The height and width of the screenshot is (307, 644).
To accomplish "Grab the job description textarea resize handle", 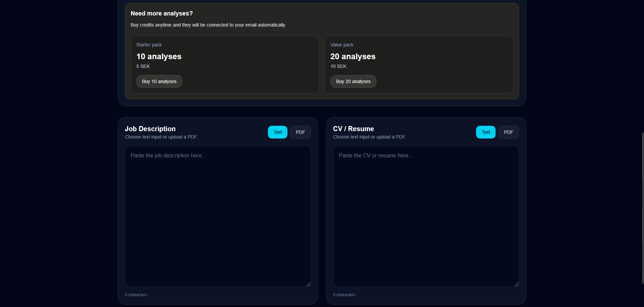I will [x=308, y=284].
